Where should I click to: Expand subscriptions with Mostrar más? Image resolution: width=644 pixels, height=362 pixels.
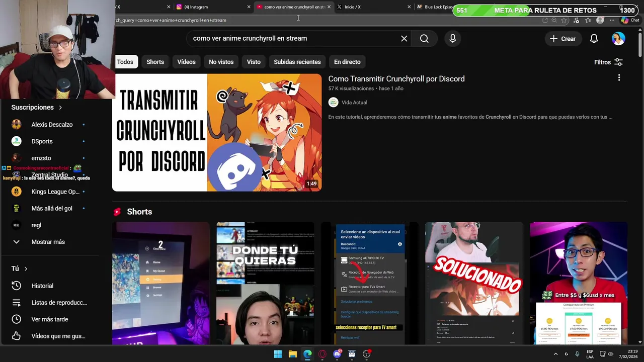point(48,242)
